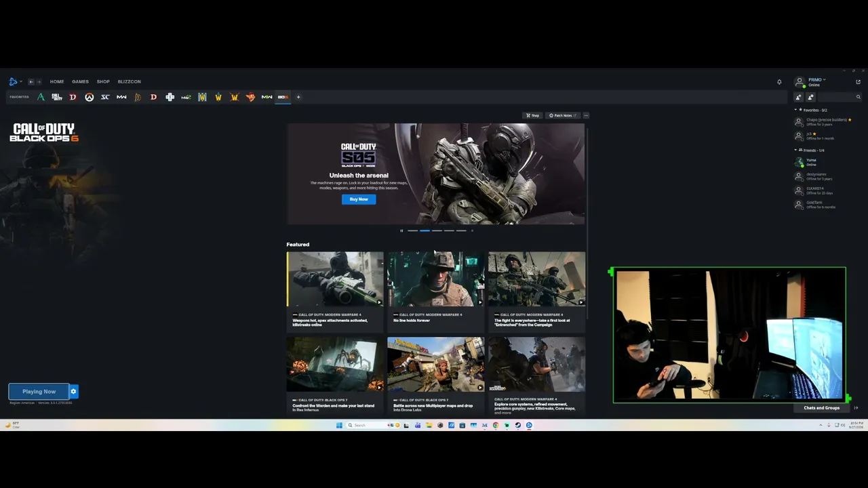Pop out the friends list window
868x488 pixels.
(858, 82)
